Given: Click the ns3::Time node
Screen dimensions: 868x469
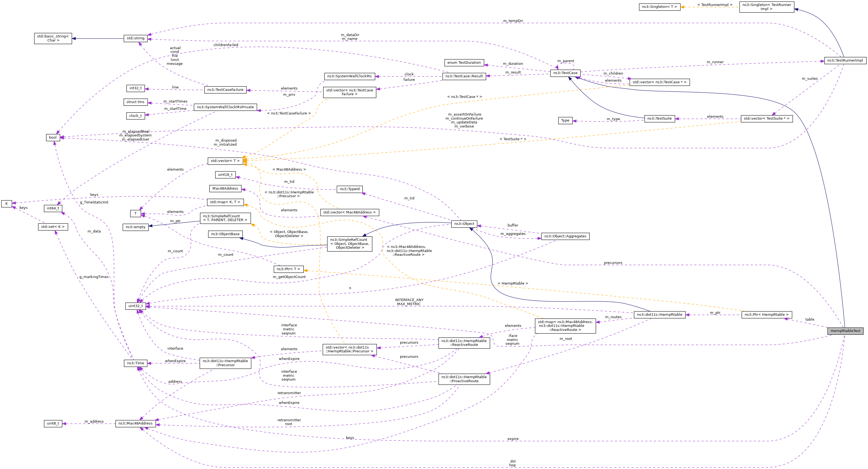Looking at the screenshot, I should (135, 363).
